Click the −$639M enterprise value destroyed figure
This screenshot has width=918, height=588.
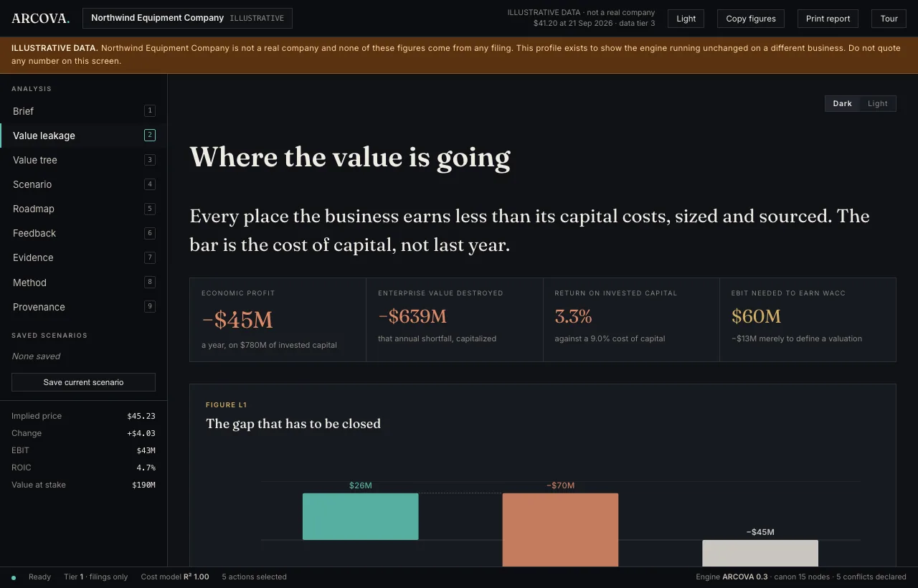[x=412, y=316]
